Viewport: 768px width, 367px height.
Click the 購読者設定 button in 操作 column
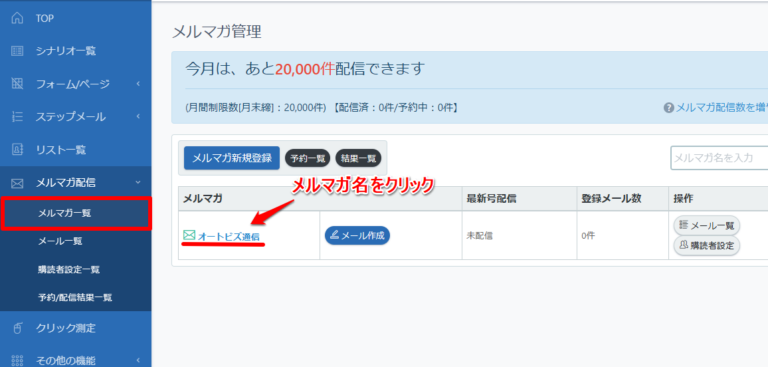707,245
